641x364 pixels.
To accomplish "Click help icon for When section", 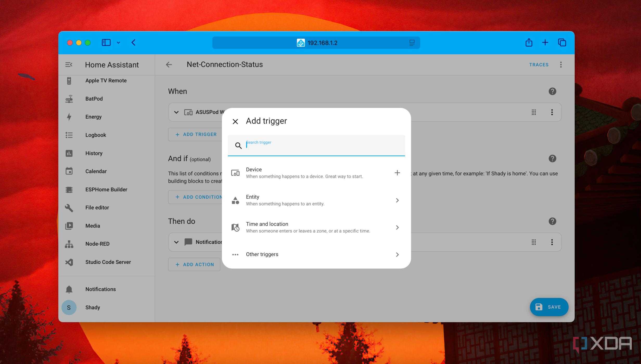I will pyautogui.click(x=552, y=91).
